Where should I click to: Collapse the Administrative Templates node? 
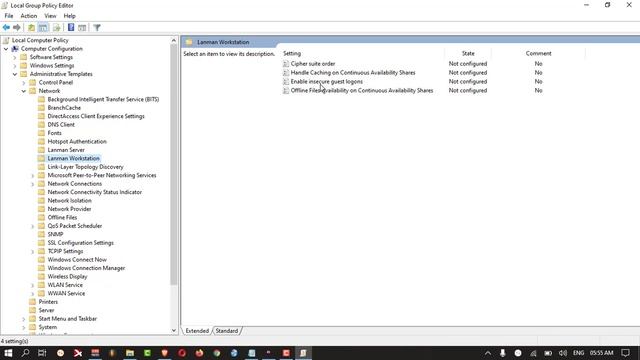point(15,74)
